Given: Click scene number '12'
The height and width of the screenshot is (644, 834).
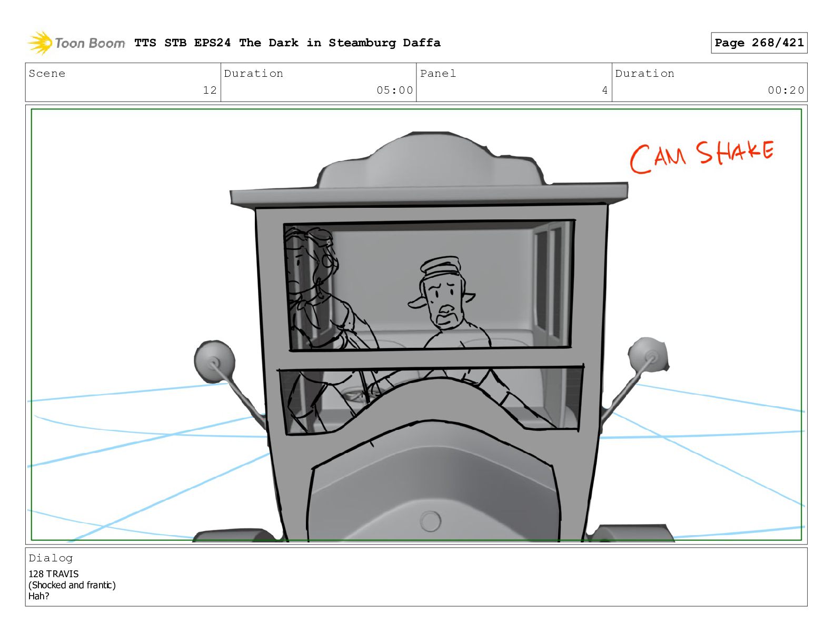Looking at the screenshot, I should point(210,90).
